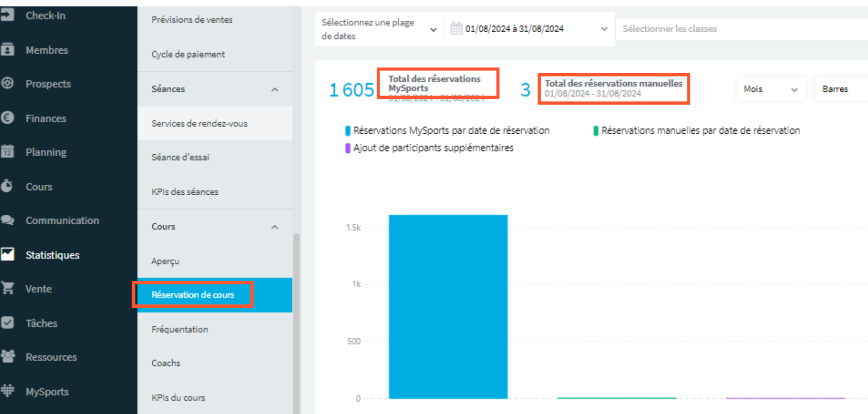Select the Cours stopwatch icon
Viewport: 868px width, 414px height.
point(7,186)
